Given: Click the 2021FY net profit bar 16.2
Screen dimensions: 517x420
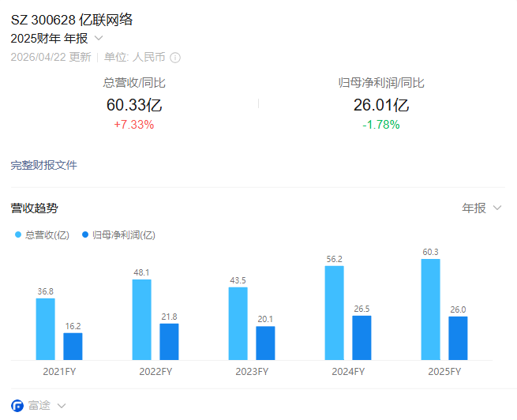Looking at the screenshot, I should point(73,347).
